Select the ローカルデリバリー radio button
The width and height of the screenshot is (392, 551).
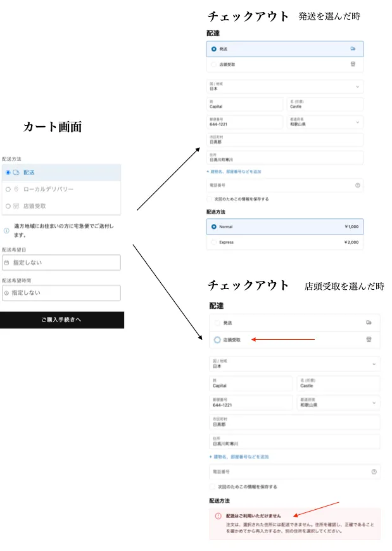[8, 189]
